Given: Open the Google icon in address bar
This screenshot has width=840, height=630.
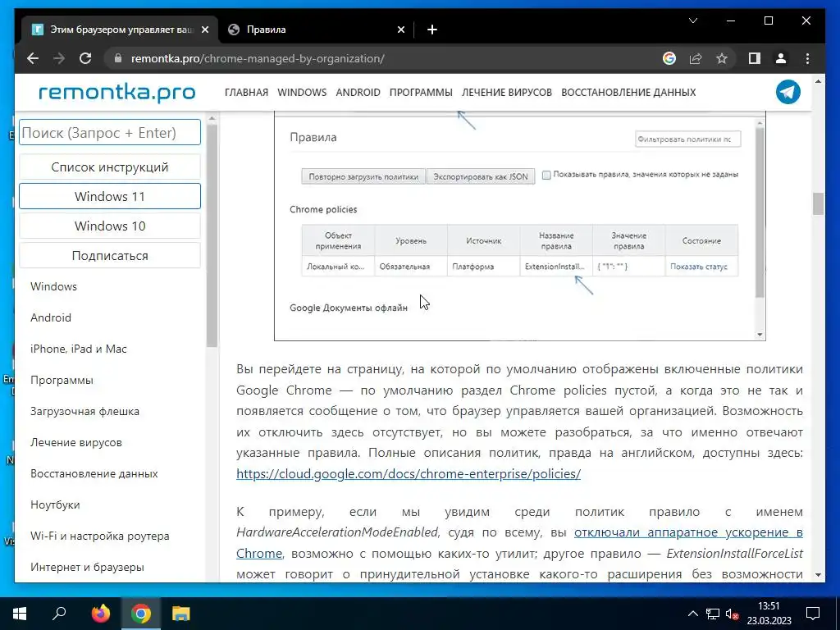Looking at the screenshot, I should tap(669, 58).
